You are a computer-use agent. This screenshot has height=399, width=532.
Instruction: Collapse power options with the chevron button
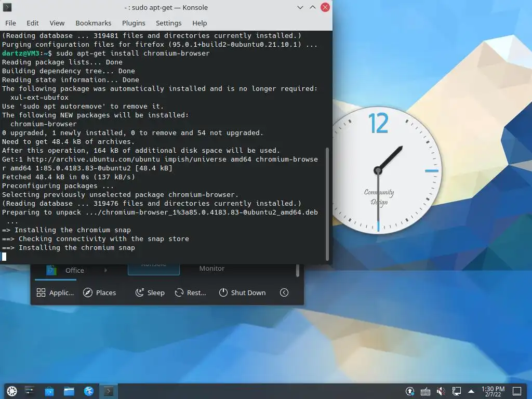point(284,292)
